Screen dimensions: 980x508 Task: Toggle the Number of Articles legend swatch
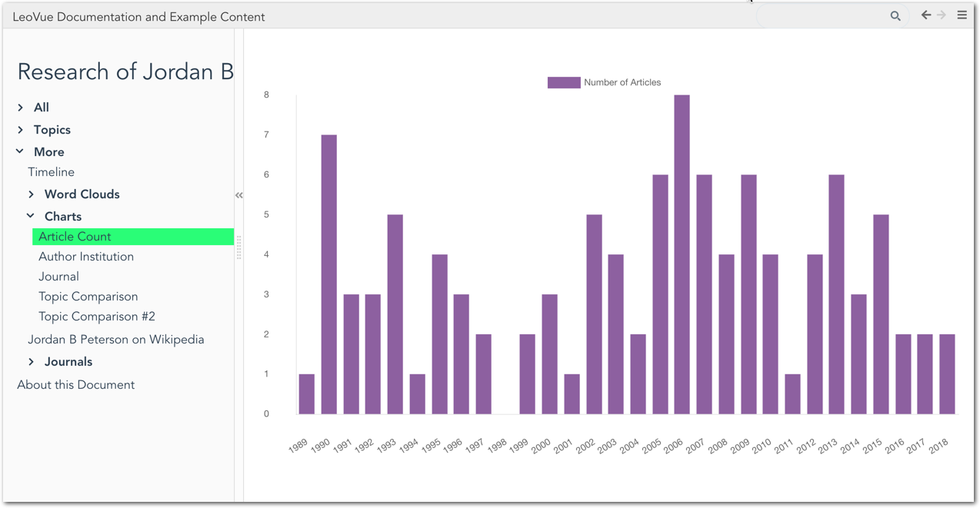click(563, 82)
